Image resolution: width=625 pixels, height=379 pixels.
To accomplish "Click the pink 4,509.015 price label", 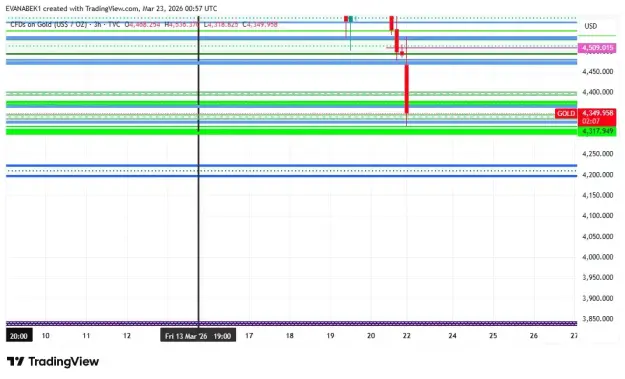I will tap(597, 48).
